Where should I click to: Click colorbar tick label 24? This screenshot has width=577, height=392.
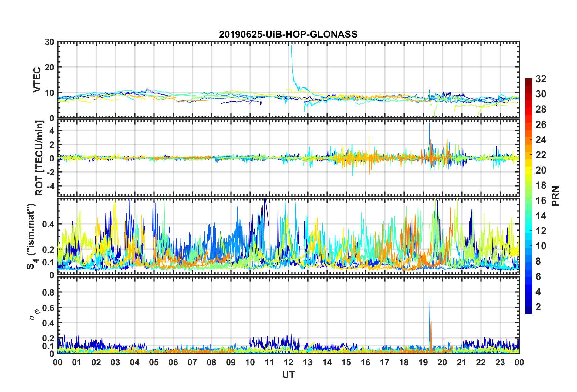click(x=541, y=140)
